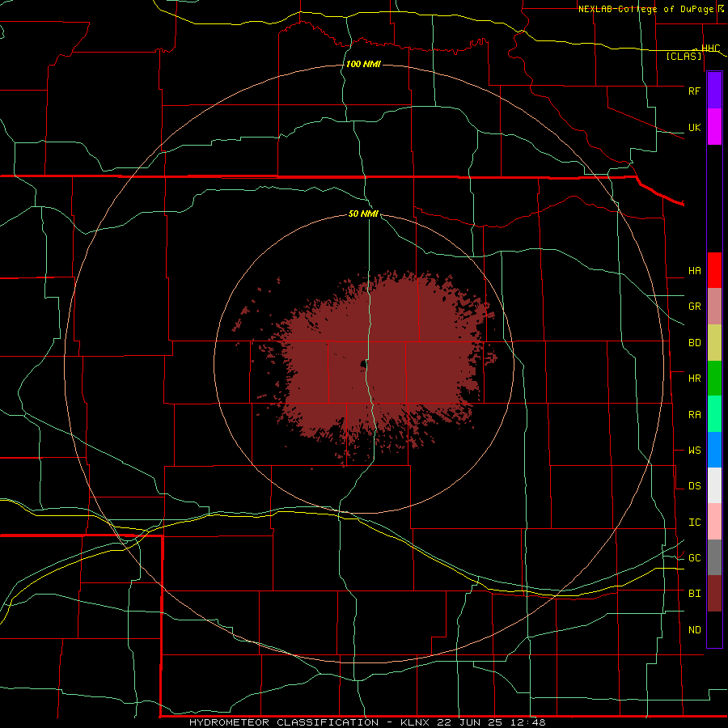Click the 'HA' legend label
This screenshot has width=728, height=728.
(694, 270)
